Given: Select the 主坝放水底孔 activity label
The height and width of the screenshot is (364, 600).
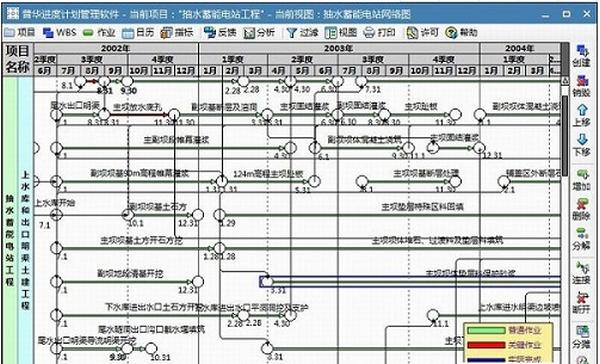Looking at the screenshot, I should coord(137,106).
